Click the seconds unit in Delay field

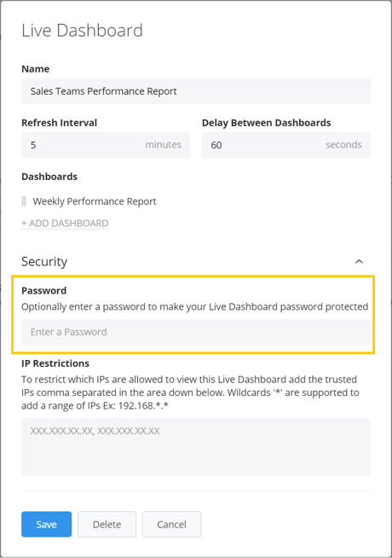click(343, 144)
